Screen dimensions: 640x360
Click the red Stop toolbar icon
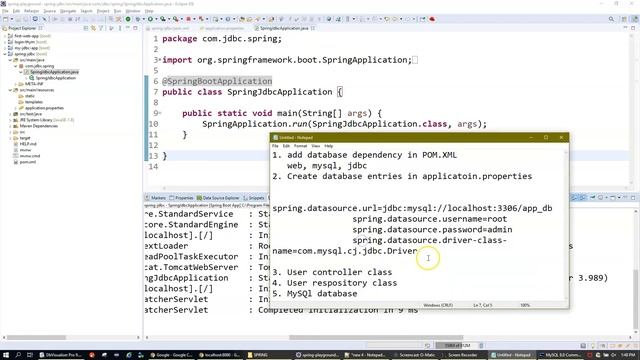coord(188,19)
